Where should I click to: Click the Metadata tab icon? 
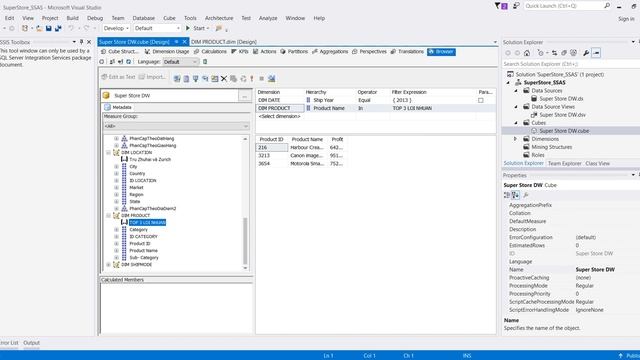click(x=107, y=107)
